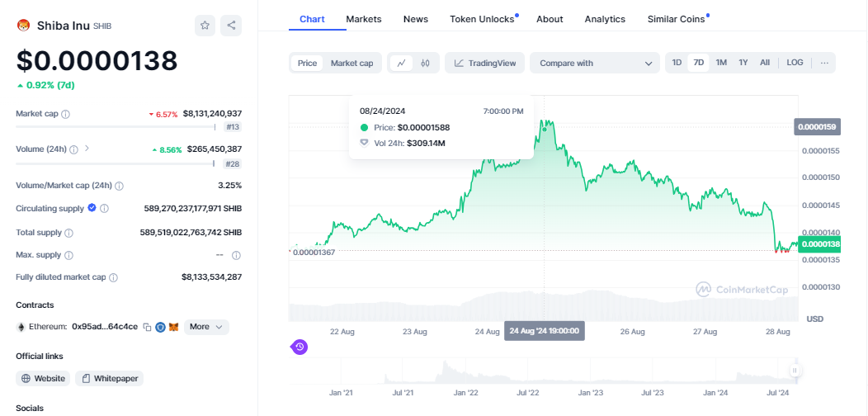Click the 24 Aug '24 19:00:00 time marker
This screenshot has height=416, width=868.
(545, 331)
